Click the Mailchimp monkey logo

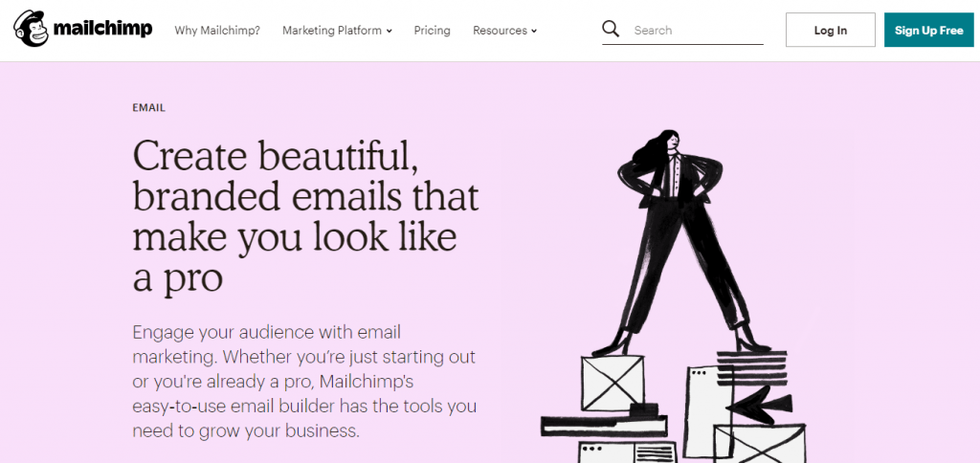pyautogui.click(x=32, y=29)
